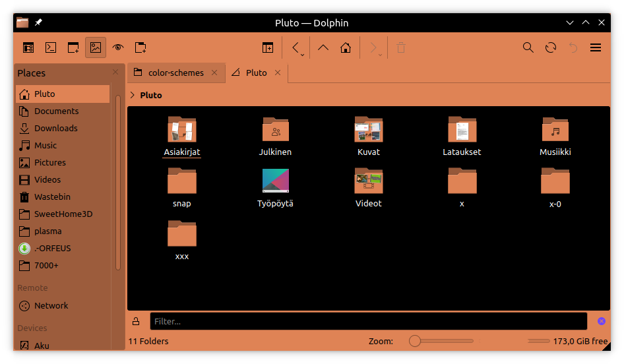
Task: Click into the Filter field
Action: click(369, 321)
